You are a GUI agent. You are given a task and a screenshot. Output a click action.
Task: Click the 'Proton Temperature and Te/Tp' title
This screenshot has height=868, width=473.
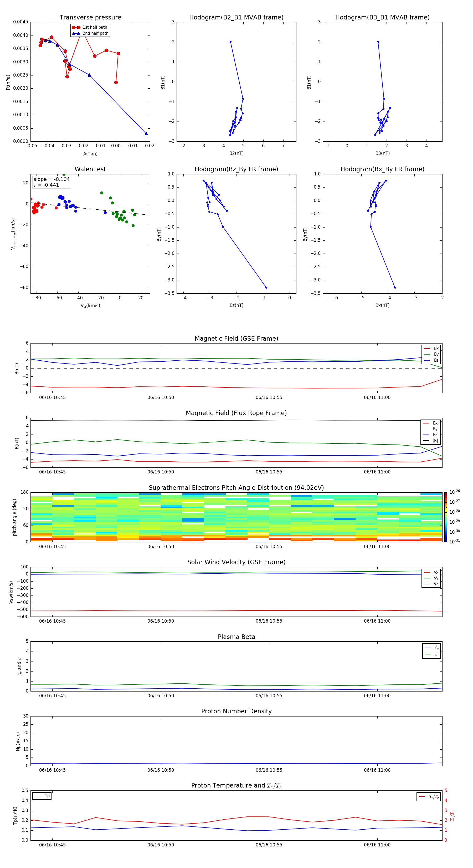pyautogui.click(x=236, y=785)
